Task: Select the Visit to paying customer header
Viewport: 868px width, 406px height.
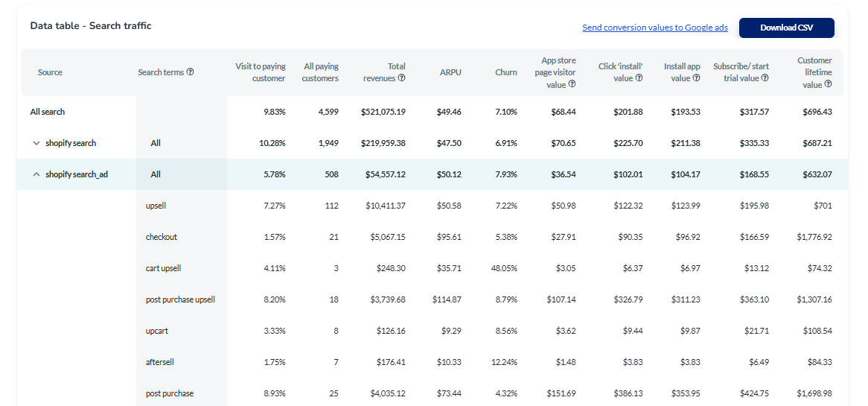Action: pos(261,72)
